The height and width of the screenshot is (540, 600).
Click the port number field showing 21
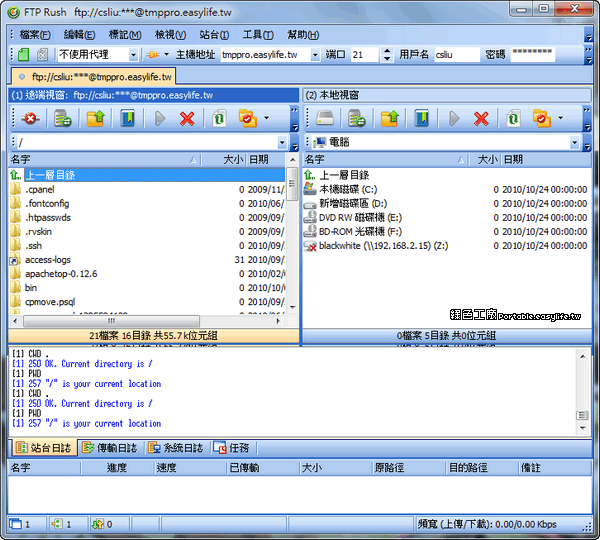click(365, 55)
